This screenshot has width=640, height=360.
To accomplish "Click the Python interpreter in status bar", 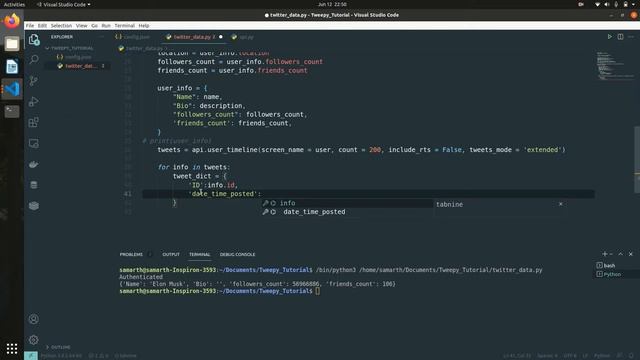I will [x=61, y=356].
